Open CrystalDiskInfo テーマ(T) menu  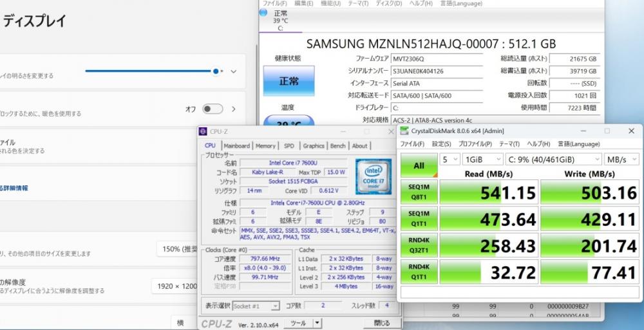point(358,3)
